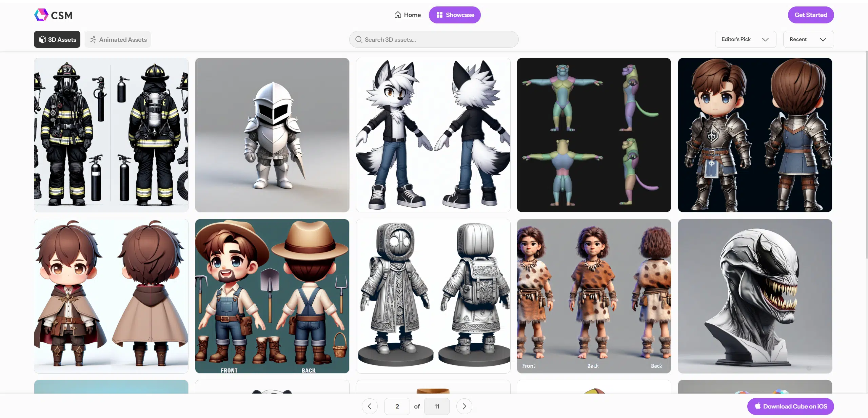868x418 pixels.
Task: Click the search magnifier icon
Action: (358, 39)
